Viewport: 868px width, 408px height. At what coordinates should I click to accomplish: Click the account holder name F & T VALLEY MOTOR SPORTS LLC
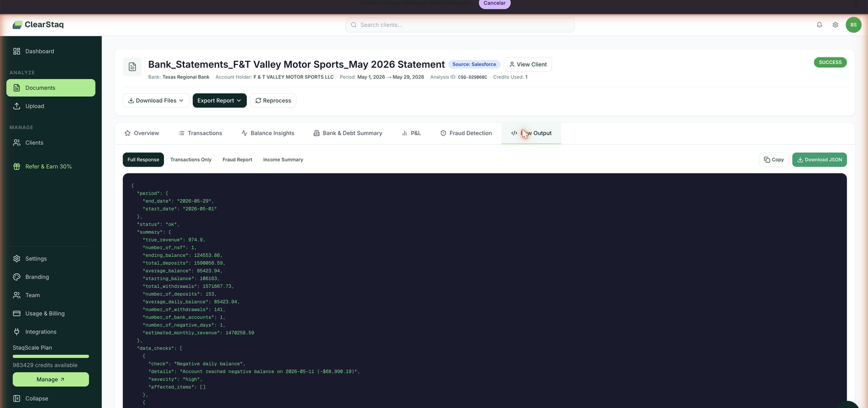coord(293,78)
